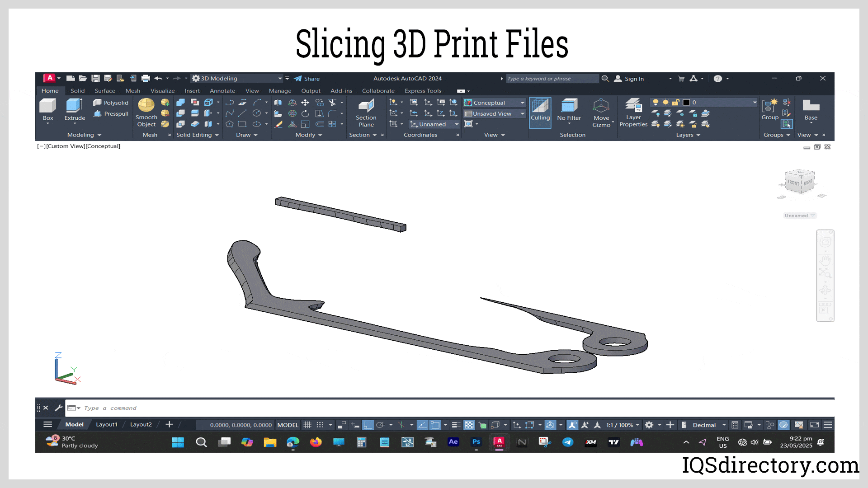Toggle the drawing grid display in status bar
The image size is (868, 488).
tap(307, 425)
